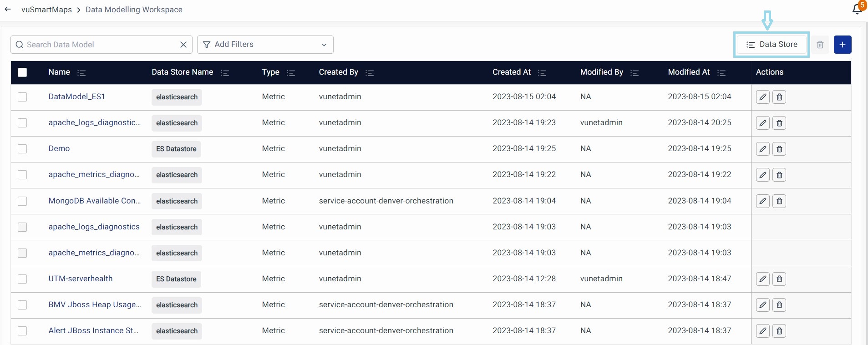Open the Created At column filter menu
This screenshot has height=345, width=868.
pyautogui.click(x=542, y=73)
